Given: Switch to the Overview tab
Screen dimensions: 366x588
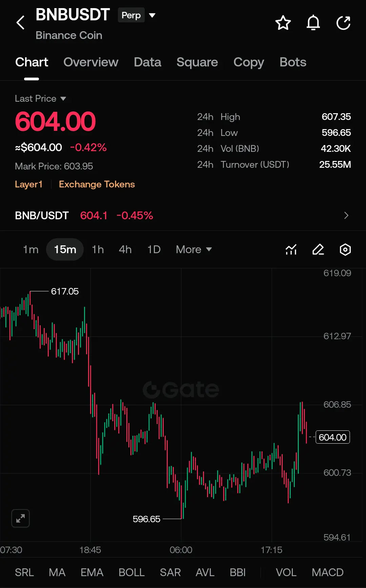Looking at the screenshot, I should click(x=91, y=62).
